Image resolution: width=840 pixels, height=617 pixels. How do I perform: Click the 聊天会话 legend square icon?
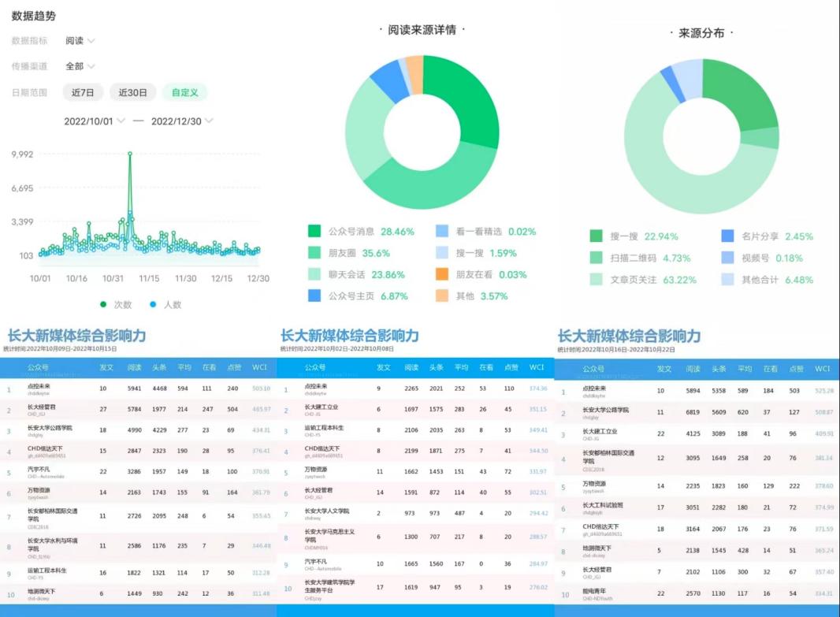coord(314,274)
